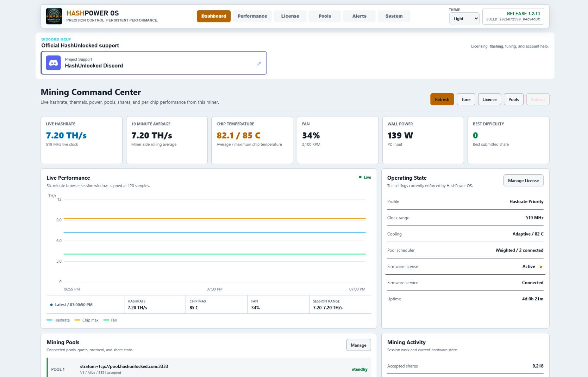
Task: Switch to the Alerts tab
Action: coord(359,16)
